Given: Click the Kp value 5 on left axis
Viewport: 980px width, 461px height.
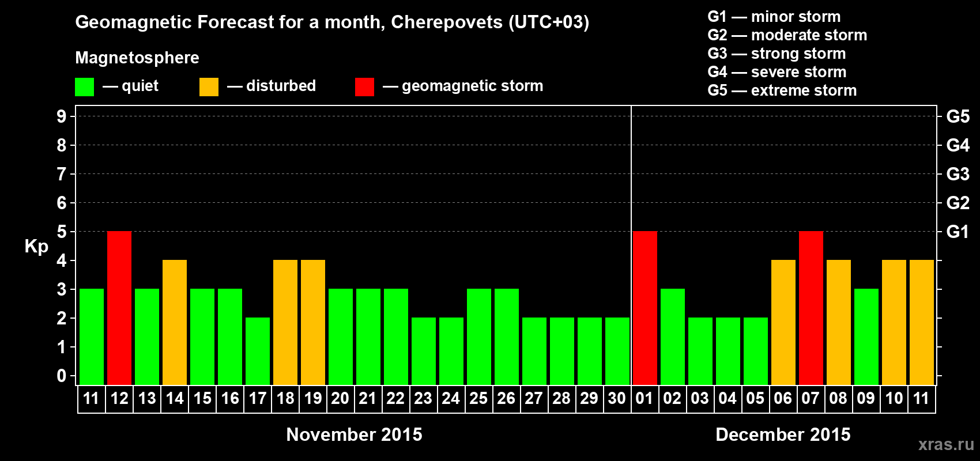Looking at the screenshot, I should [62, 232].
